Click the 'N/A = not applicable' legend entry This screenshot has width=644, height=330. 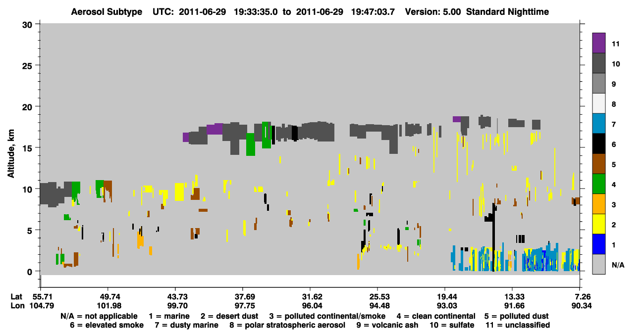click(x=99, y=316)
